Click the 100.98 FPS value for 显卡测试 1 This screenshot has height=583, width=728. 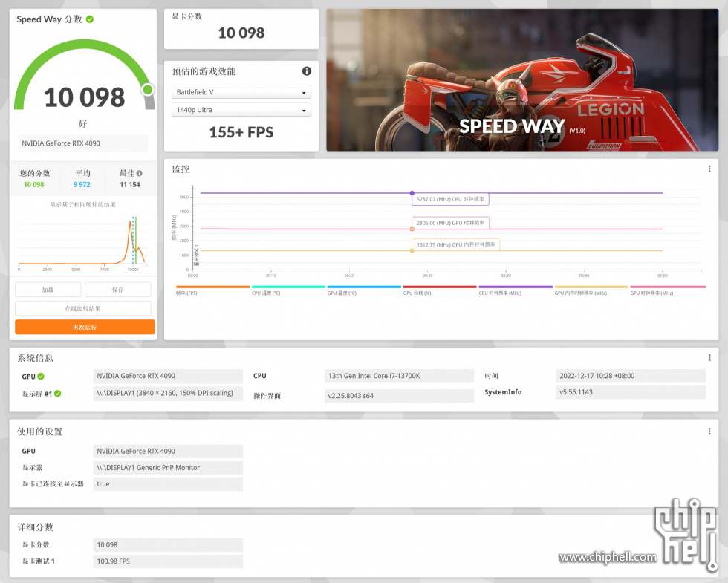click(x=168, y=561)
